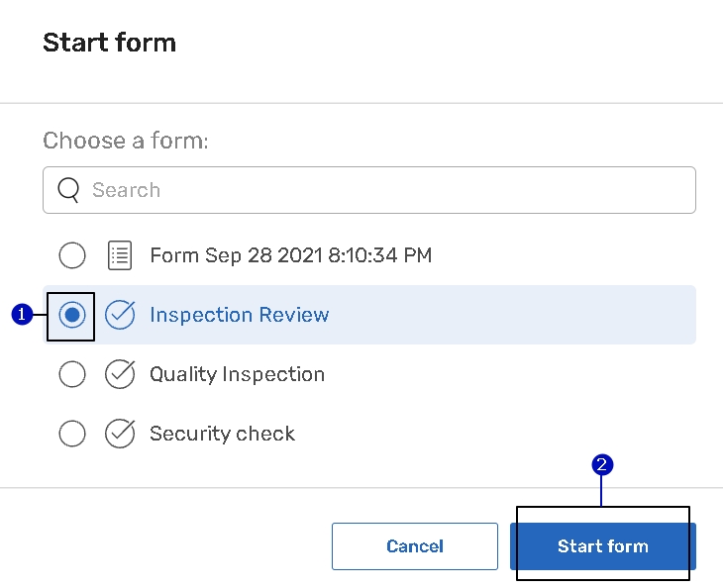Viewport: 723px width, 588px height.
Task: Click the Choose a form label
Action: pyautogui.click(x=126, y=141)
